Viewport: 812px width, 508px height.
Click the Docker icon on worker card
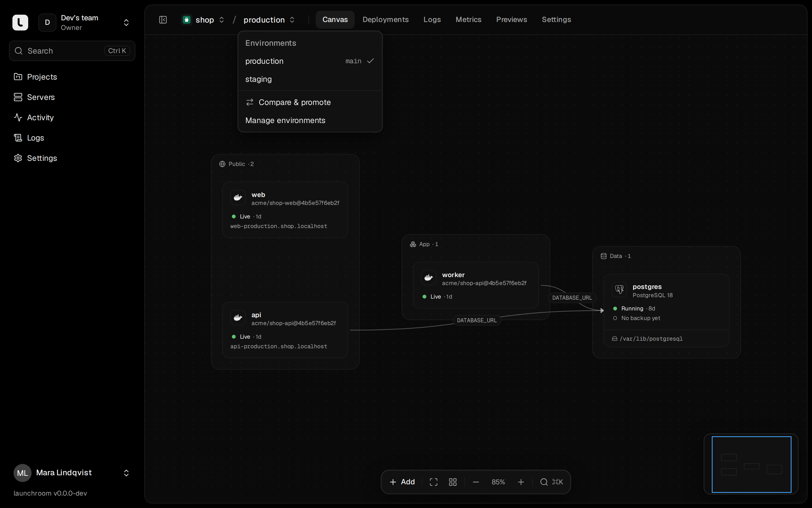pos(429,277)
